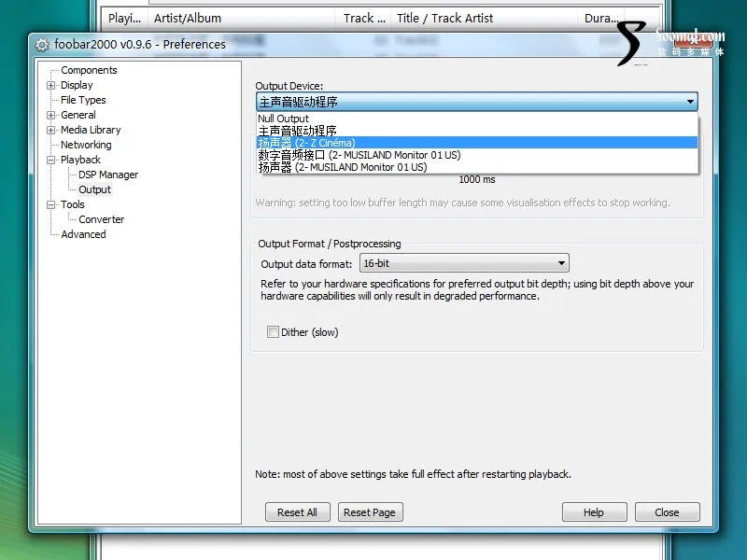
Task: Expand the Display tree node
Action: tap(50, 85)
